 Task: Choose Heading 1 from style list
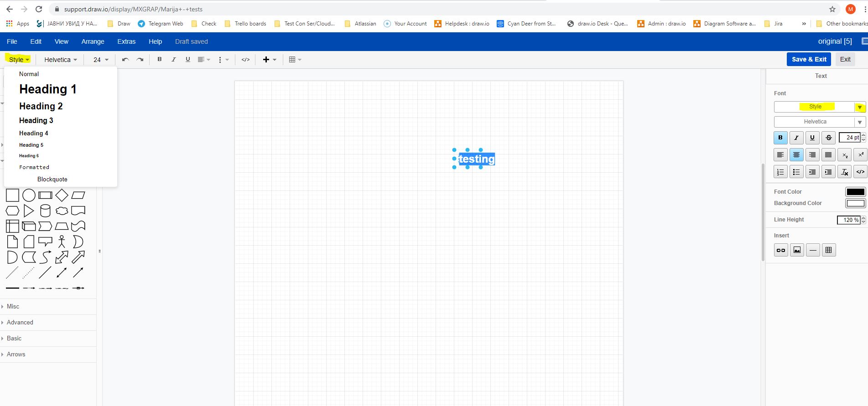pyautogui.click(x=48, y=89)
